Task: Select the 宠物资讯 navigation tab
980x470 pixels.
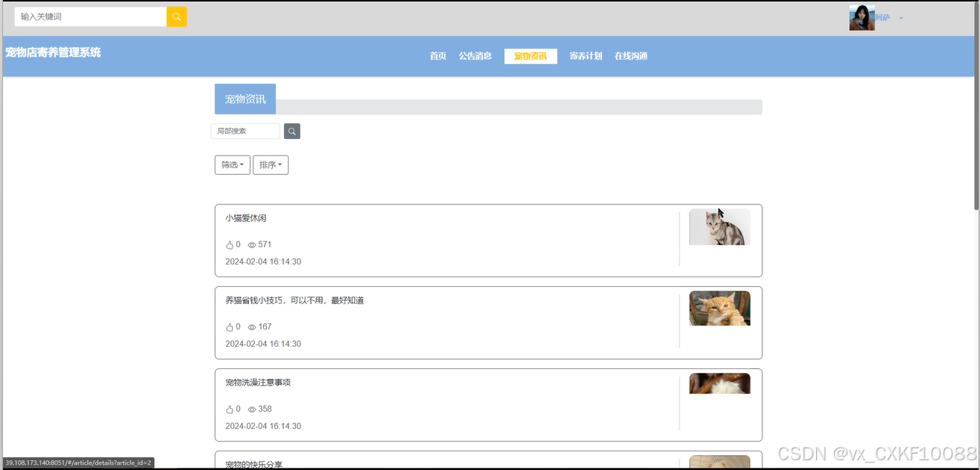Action: tap(531, 56)
